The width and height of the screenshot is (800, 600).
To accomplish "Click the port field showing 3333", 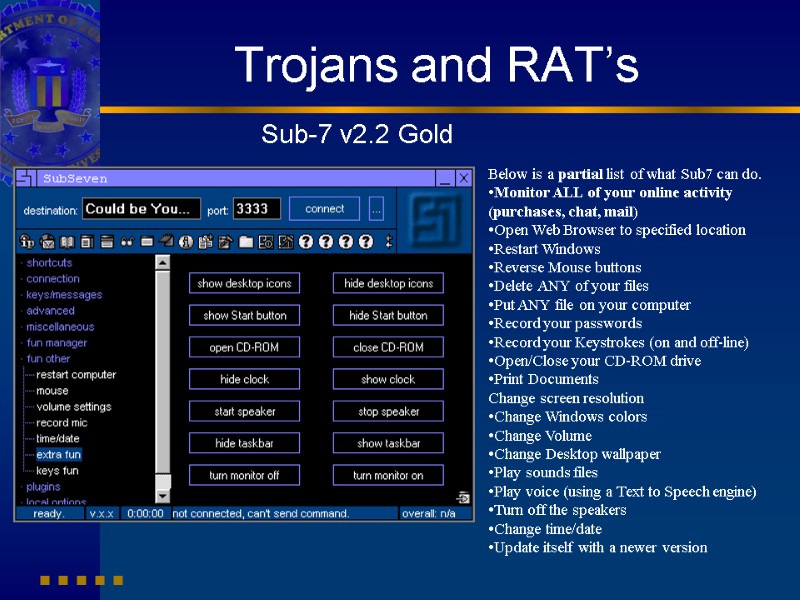I will point(257,209).
